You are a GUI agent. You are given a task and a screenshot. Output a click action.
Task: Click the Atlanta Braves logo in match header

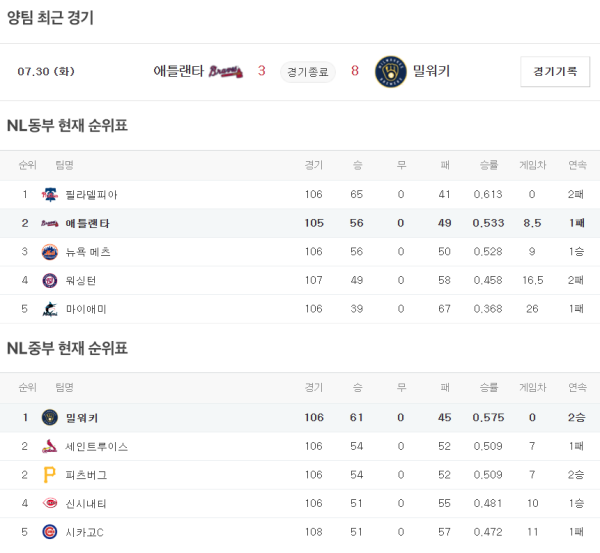[226, 71]
